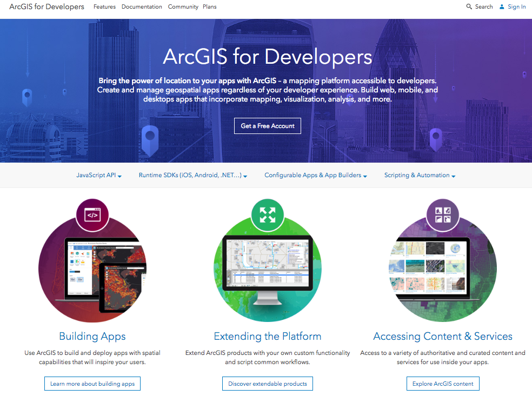532x396 pixels.
Task: Click the Get a Free Account button
Action: (268, 126)
